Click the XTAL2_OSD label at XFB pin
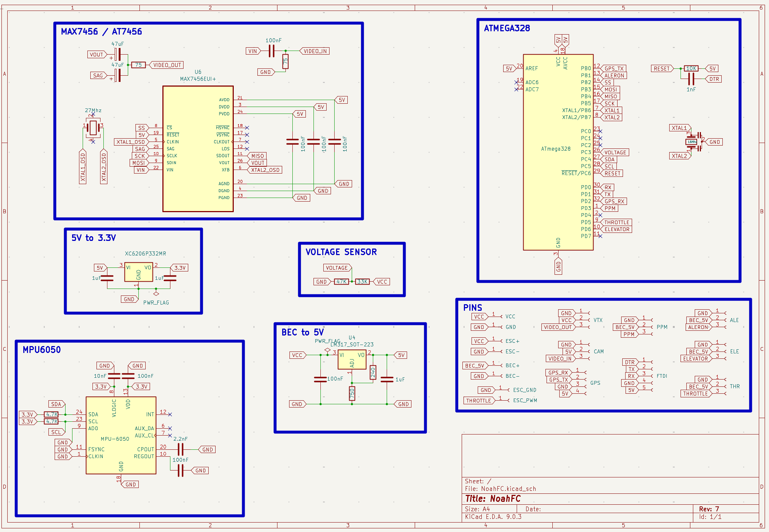This screenshot has height=532, width=769. click(265, 170)
